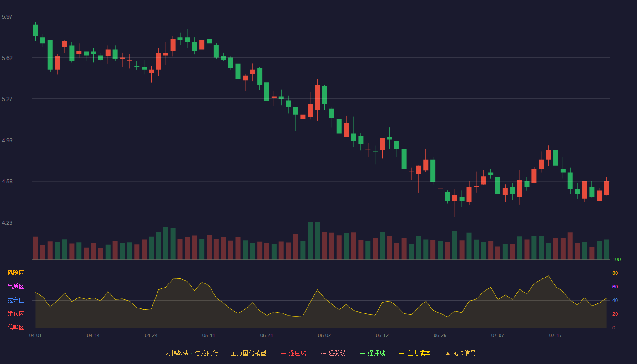Toggle the 强压线 legend series
Screen dimensions: 637x364
[x=293, y=353]
